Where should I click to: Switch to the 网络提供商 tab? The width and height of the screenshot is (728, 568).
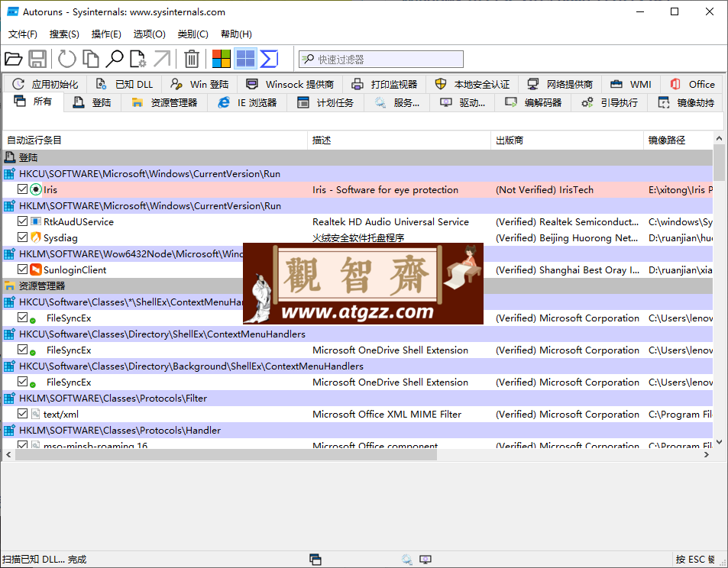(x=561, y=84)
